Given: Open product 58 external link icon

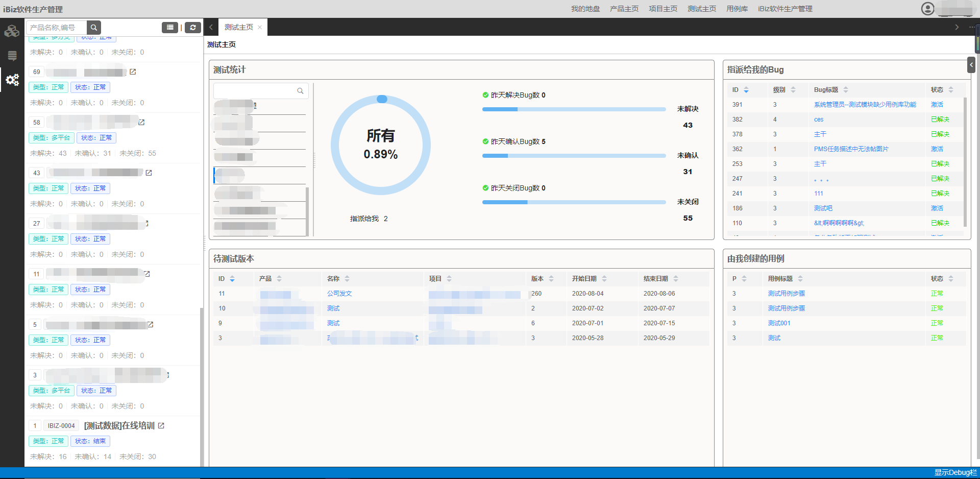Looking at the screenshot, I should tap(141, 123).
